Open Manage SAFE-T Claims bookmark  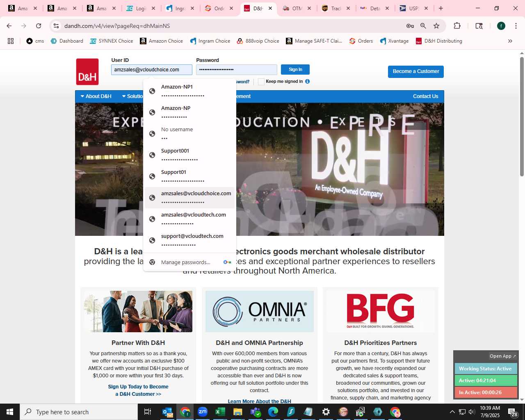click(314, 41)
